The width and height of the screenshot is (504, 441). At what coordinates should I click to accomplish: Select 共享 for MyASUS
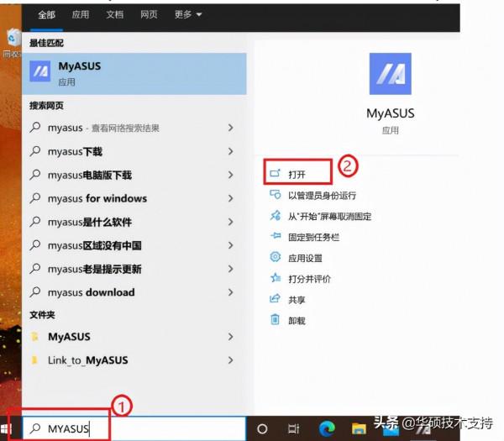click(x=297, y=300)
